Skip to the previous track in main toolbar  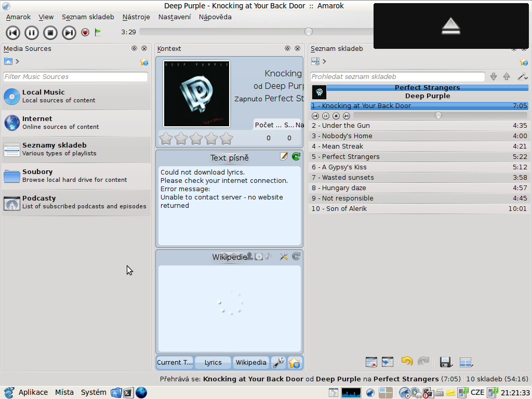click(x=13, y=33)
